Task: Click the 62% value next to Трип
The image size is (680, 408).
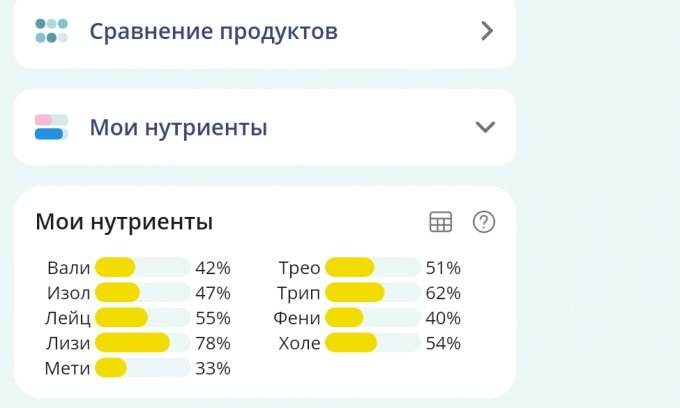Action: click(443, 293)
